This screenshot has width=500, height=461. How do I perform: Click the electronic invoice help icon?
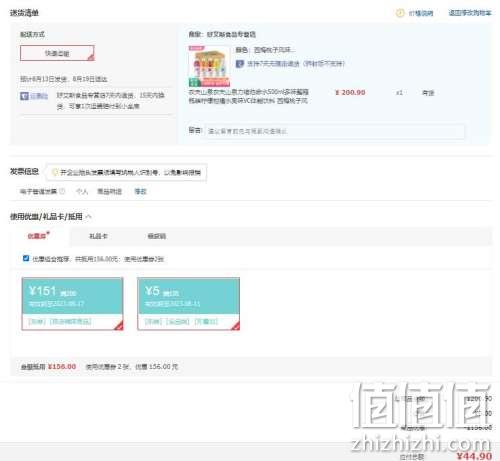[62, 191]
